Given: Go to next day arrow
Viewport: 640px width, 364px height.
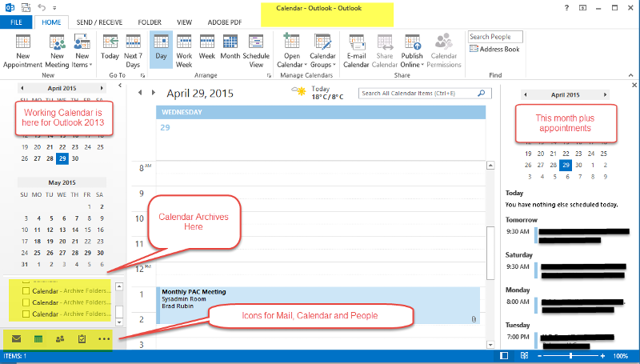Looking at the screenshot, I should point(154,93).
